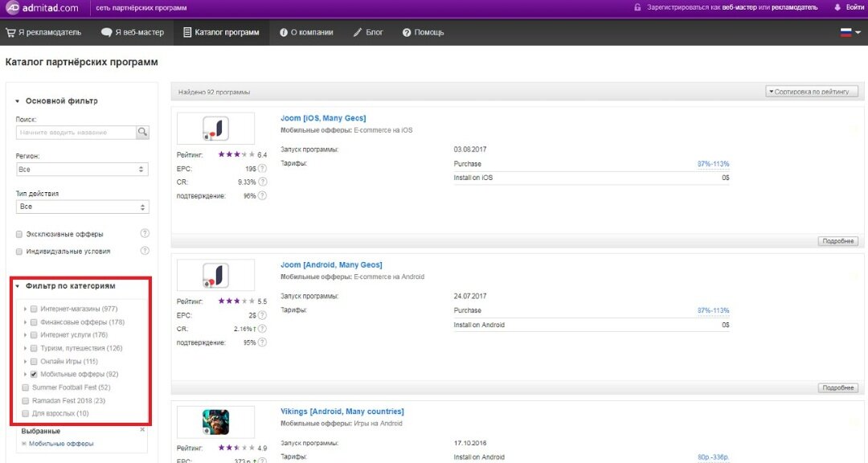Click the Войти login link
Image resolution: width=868 pixels, height=463 pixels.
tap(854, 7)
